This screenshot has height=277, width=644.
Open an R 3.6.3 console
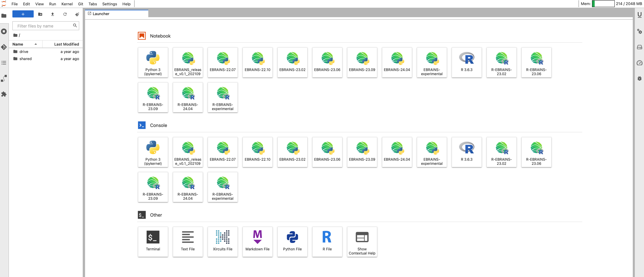click(467, 152)
